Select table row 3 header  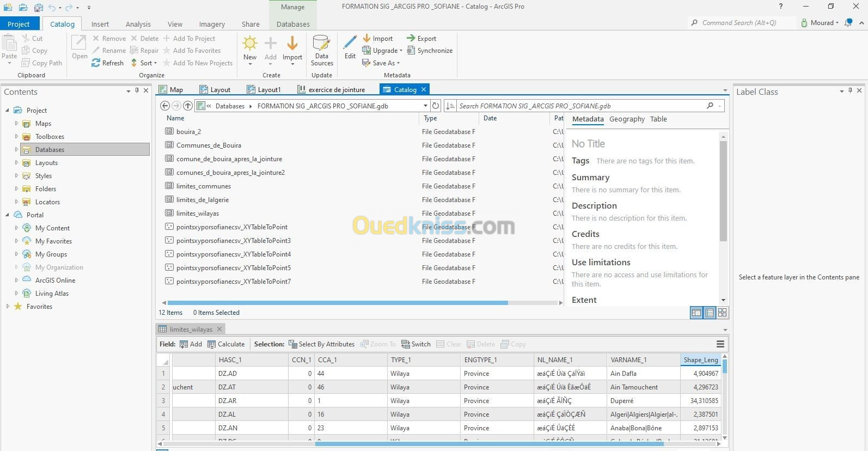[x=163, y=400]
